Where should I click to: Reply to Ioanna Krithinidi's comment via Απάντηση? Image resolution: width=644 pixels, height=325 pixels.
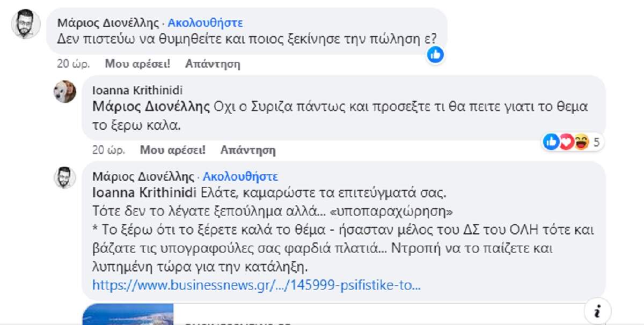[248, 150]
